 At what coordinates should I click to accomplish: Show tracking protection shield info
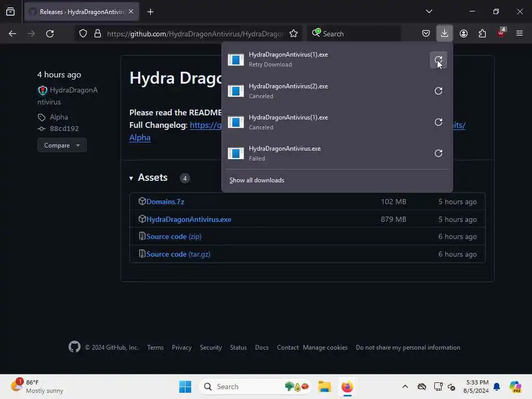[x=83, y=34]
